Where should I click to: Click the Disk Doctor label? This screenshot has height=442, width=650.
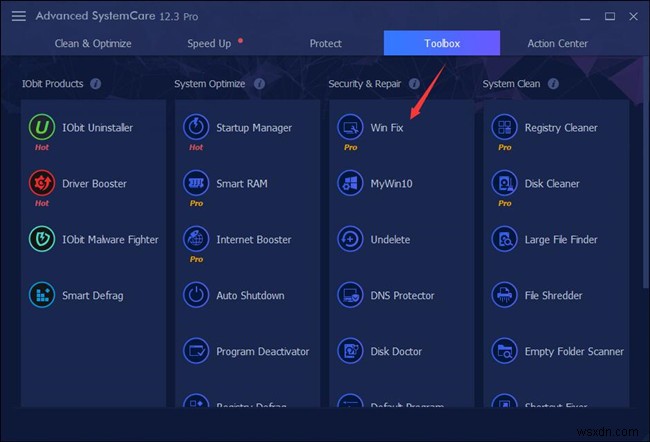coord(396,351)
